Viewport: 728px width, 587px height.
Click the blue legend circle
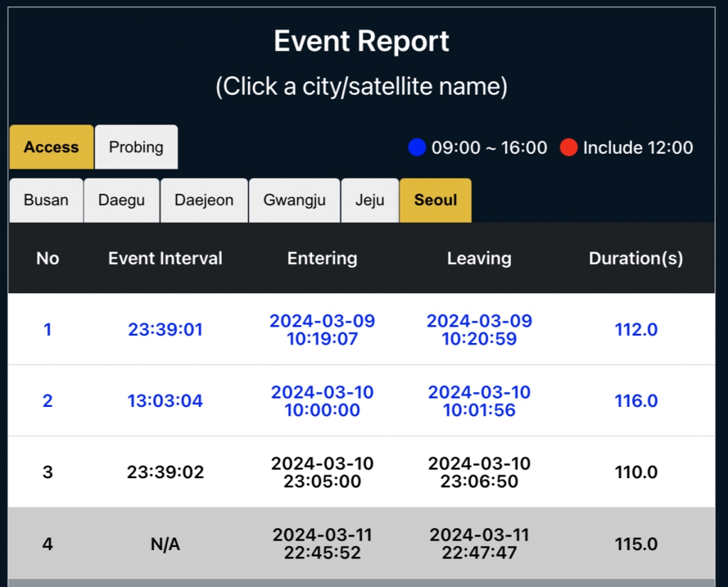pos(417,148)
